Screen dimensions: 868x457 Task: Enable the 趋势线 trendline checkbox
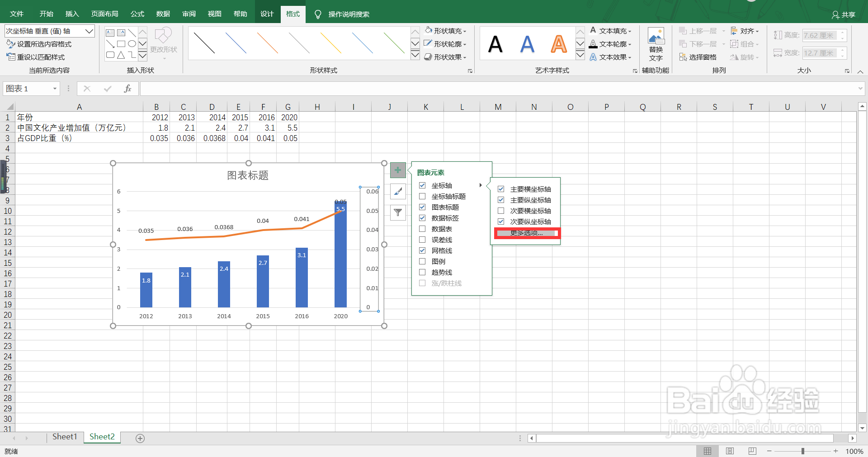(x=422, y=272)
